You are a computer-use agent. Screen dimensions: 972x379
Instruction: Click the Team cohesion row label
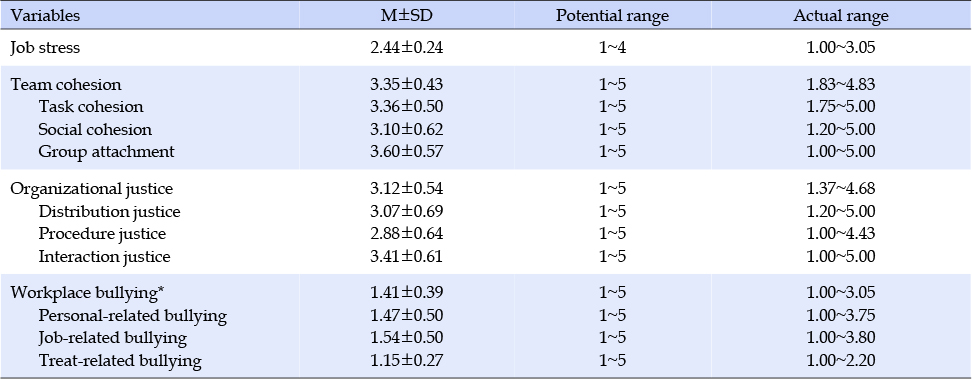click(x=66, y=84)
